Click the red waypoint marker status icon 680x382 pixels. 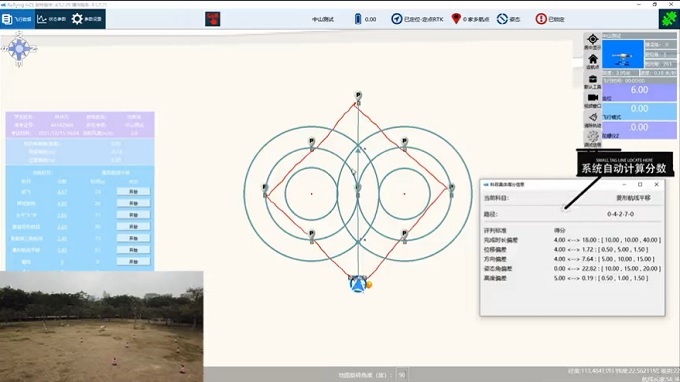click(x=456, y=19)
